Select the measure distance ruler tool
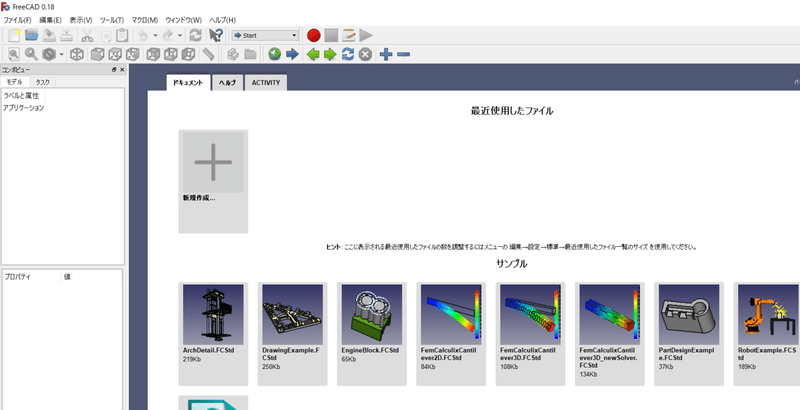Viewport: 800px width, 410px height. pyautogui.click(x=208, y=54)
